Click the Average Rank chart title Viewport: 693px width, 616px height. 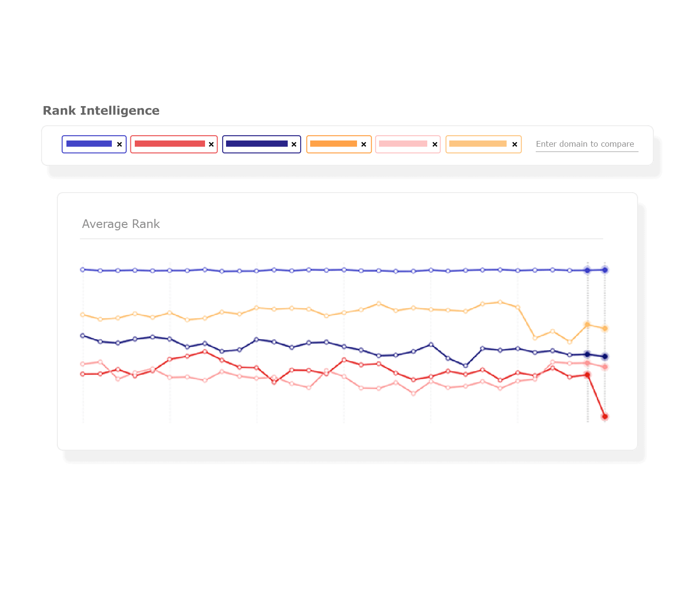[121, 224]
